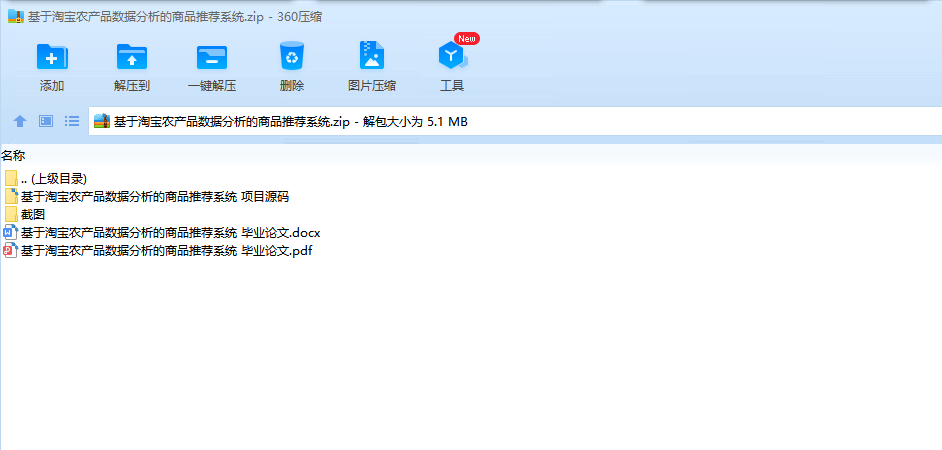Image resolution: width=942 pixels, height=450 pixels.
Task: Select the 截图 folder icon
Action: click(11, 214)
